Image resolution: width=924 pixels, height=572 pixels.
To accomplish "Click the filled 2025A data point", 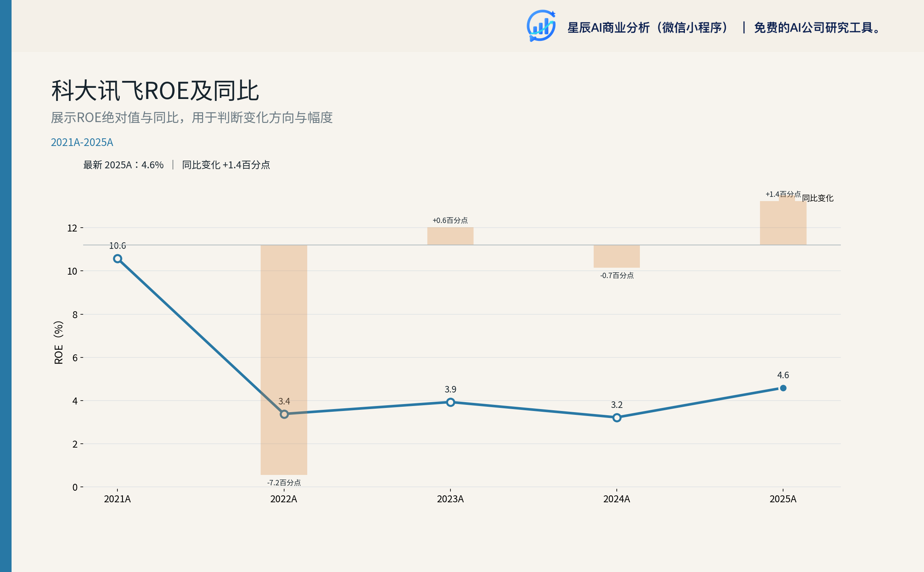I will click(x=783, y=388).
